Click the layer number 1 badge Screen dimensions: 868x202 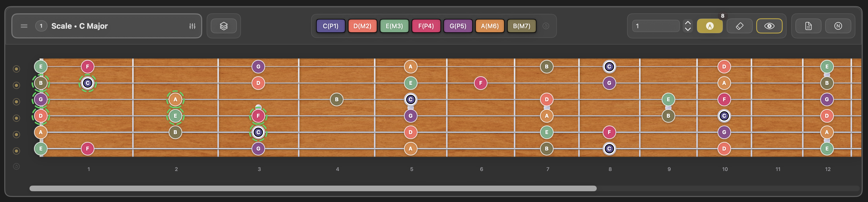point(41,26)
